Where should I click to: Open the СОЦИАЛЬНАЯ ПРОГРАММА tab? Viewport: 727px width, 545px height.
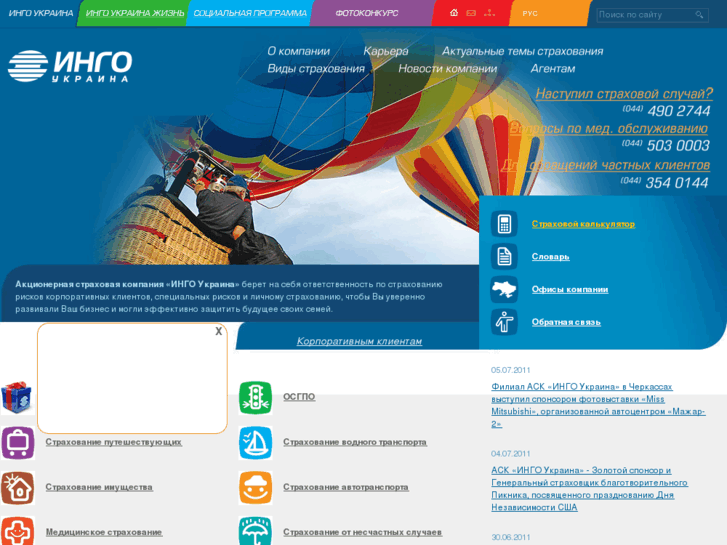pos(250,13)
